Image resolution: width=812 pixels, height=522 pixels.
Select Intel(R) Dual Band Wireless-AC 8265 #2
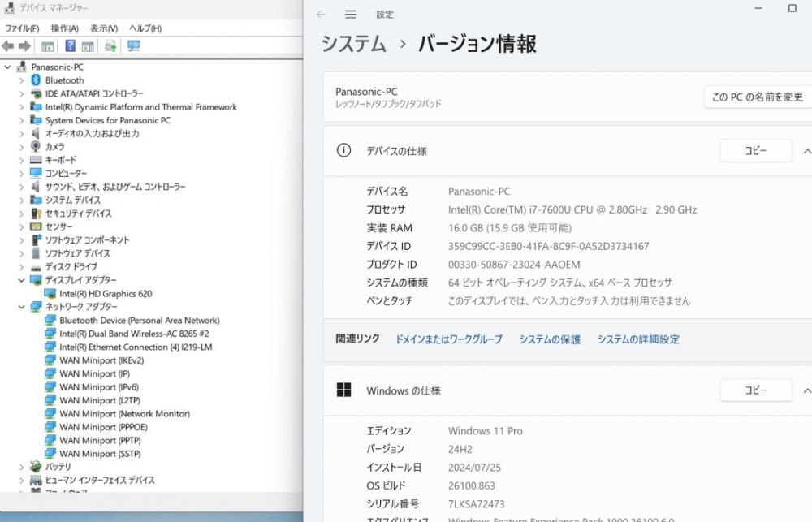[134, 334]
